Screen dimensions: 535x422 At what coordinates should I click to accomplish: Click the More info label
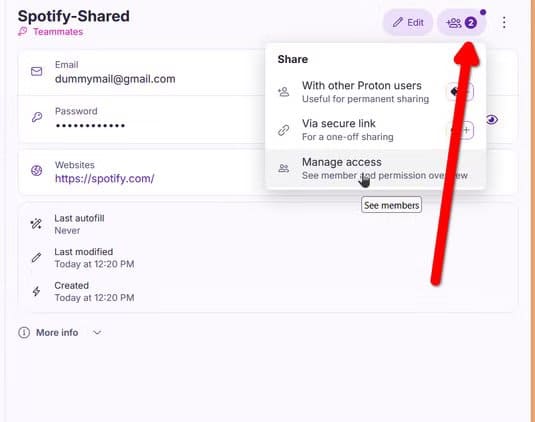(57, 333)
